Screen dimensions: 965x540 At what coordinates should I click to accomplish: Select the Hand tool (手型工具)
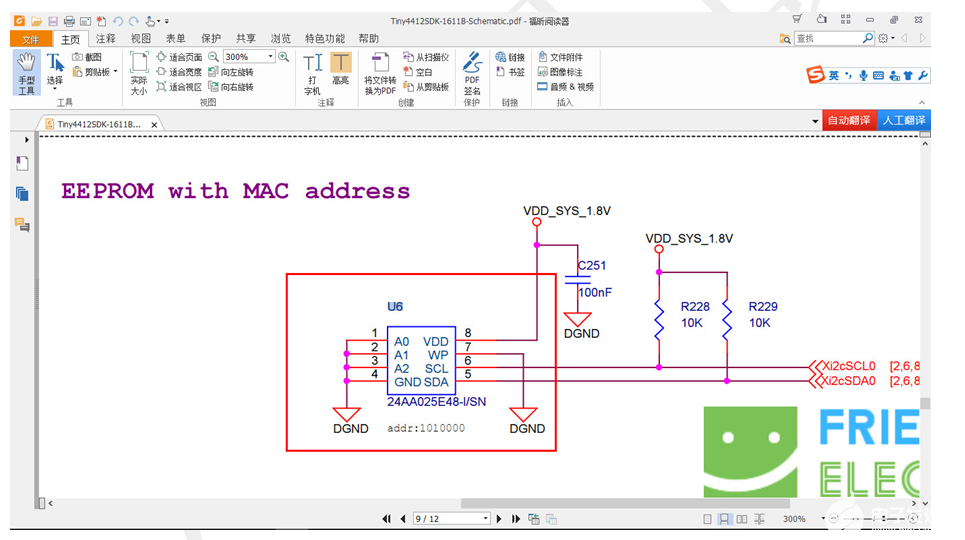click(x=26, y=73)
